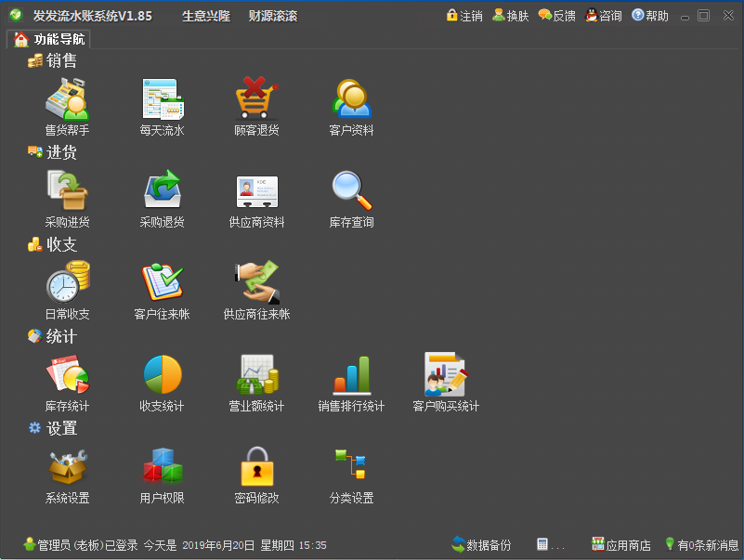Click the 发发流水账系统V1.85 title
744x560 pixels.
pos(93,16)
